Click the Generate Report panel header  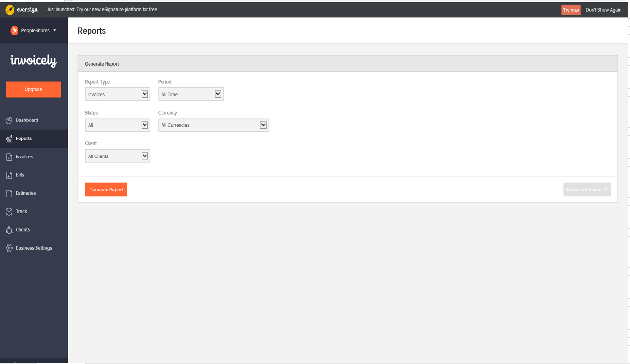[348, 64]
